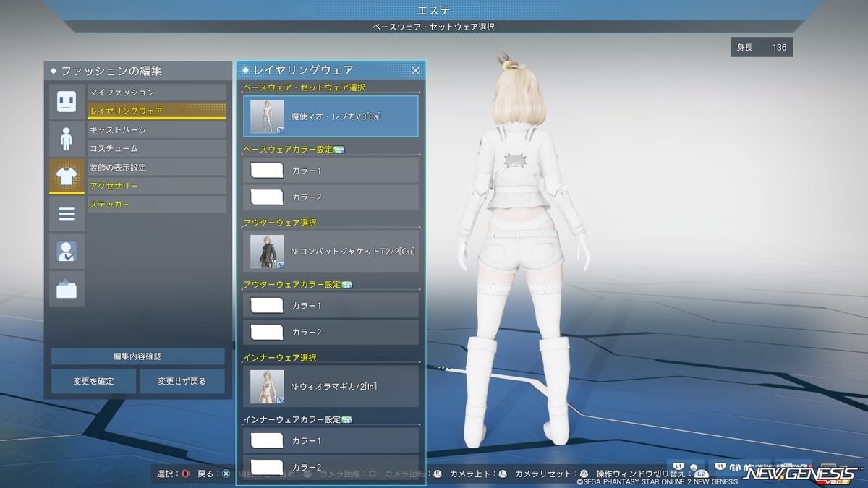This screenshot has width=868, height=488.
Task: Open the ステッカー menu entry
Action: [x=157, y=205]
